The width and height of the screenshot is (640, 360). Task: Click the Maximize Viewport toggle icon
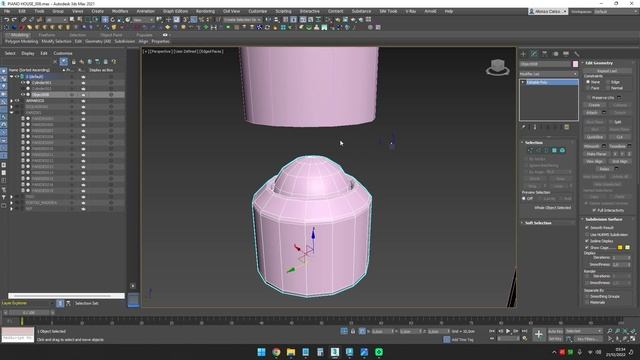pos(633,339)
